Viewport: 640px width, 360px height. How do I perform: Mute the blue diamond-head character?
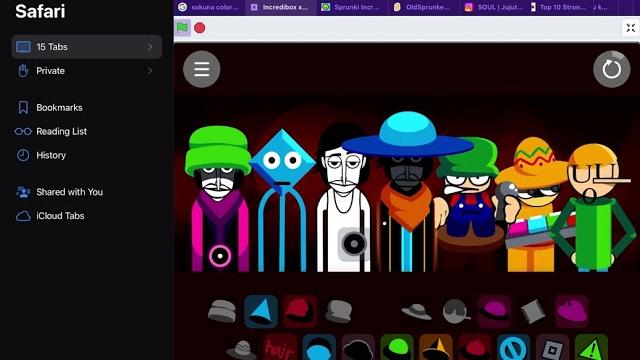[282, 200]
